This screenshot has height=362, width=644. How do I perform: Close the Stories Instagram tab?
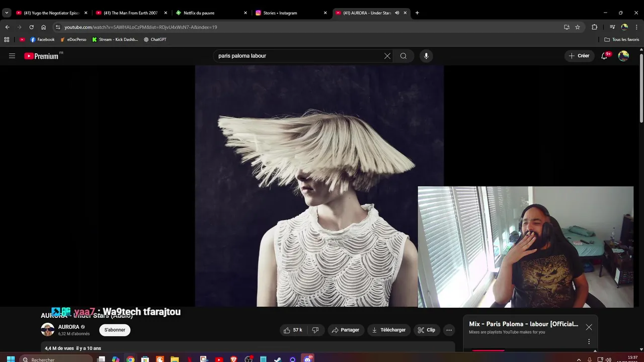point(325,13)
